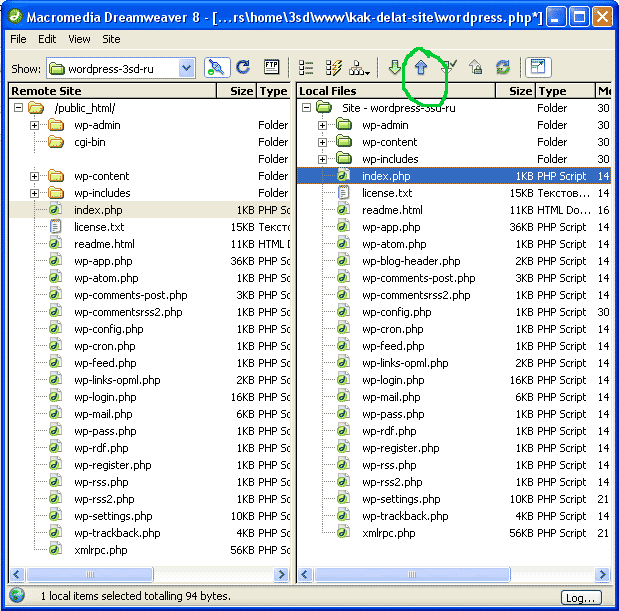
Task: Open the Site Map view icon
Action: [x=359, y=68]
